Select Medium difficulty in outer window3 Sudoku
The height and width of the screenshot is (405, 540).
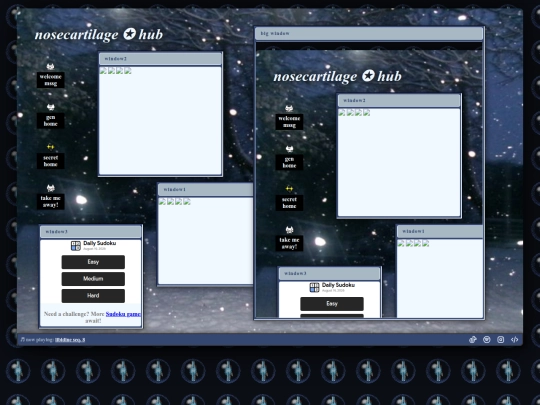[x=93, y=279]
